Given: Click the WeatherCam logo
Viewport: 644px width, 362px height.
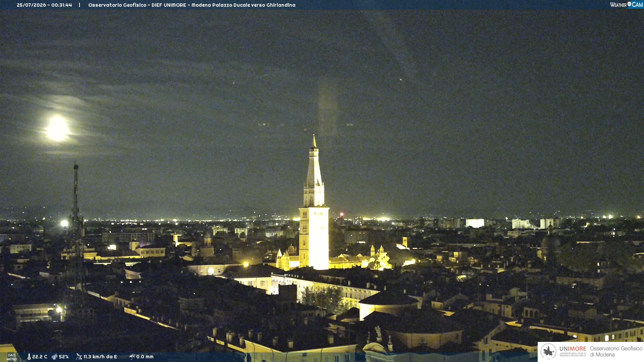Looking at the screenshot, I should [x=627, y=5].
